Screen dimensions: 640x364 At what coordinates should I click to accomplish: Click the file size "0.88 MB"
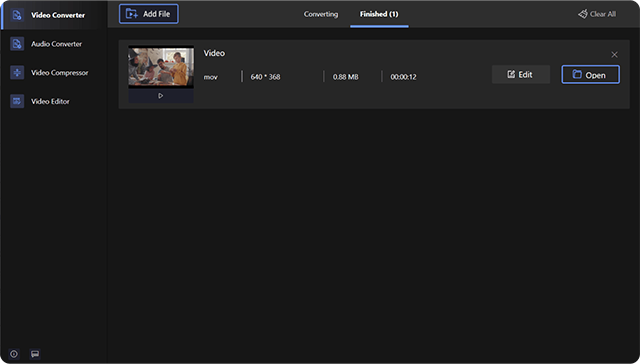pos(345,77)
